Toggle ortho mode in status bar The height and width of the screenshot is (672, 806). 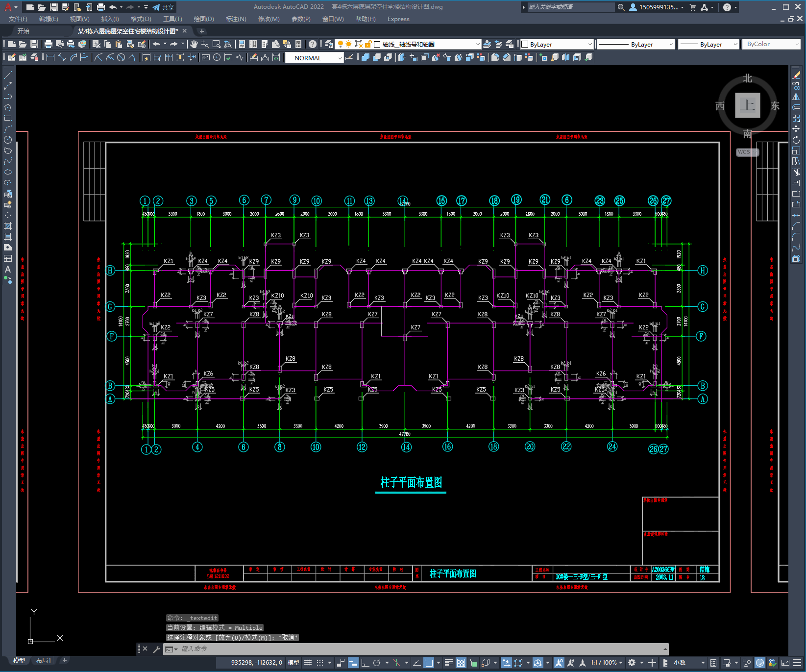coord(365,663)
